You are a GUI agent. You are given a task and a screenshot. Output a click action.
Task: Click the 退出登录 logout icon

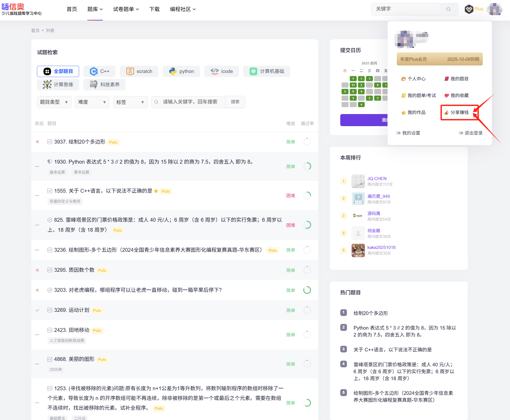click(x=461, y=133)
